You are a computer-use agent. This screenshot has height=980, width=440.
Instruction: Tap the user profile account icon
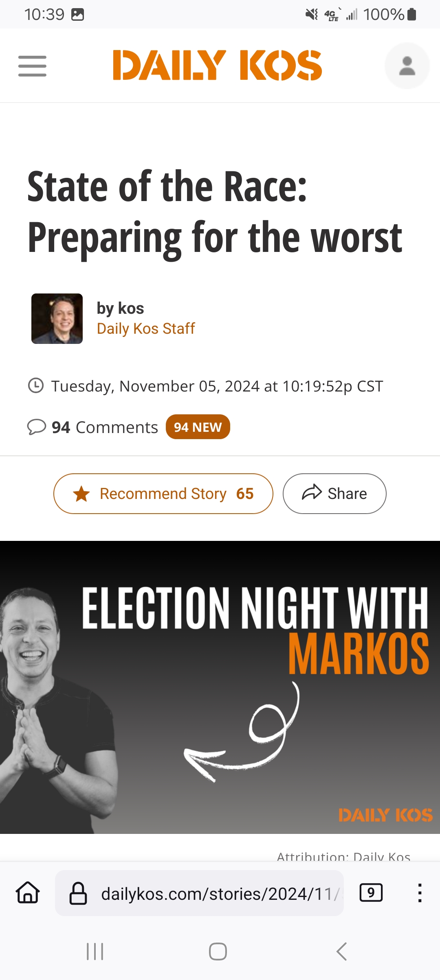(x=407, y=66)
